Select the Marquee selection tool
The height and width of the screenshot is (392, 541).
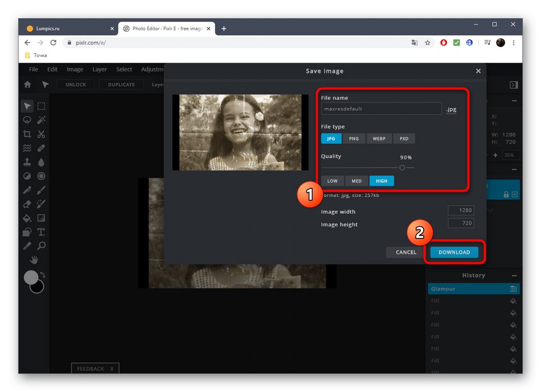[41, 106]
